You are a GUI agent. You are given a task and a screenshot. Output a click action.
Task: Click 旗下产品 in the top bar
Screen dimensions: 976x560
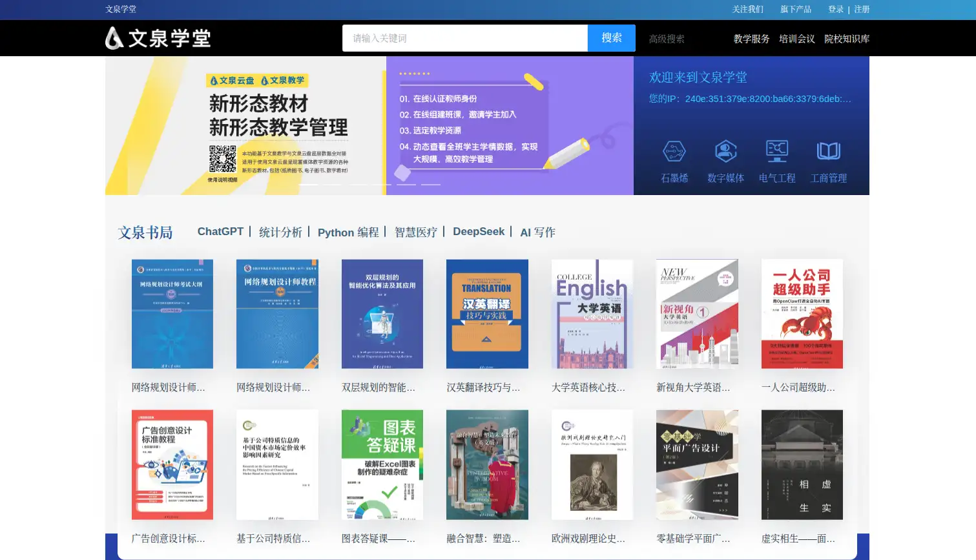[795, 9]
